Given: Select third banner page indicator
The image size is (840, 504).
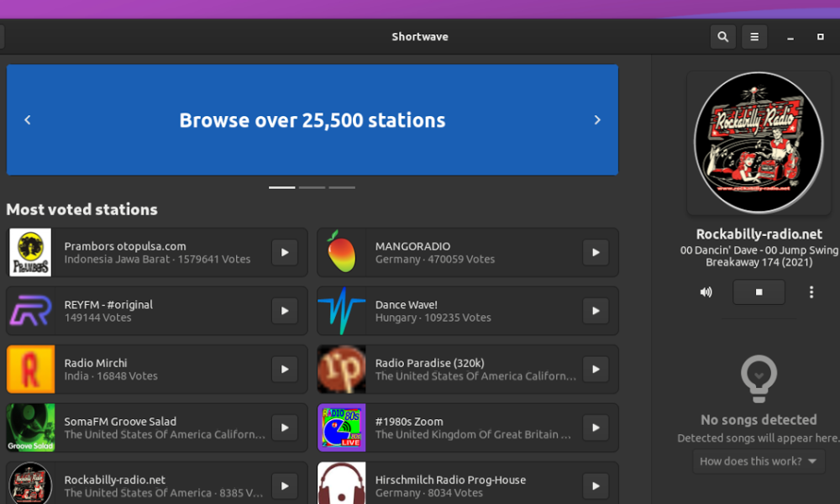Looking at the screenshot, I should point(342,187).
